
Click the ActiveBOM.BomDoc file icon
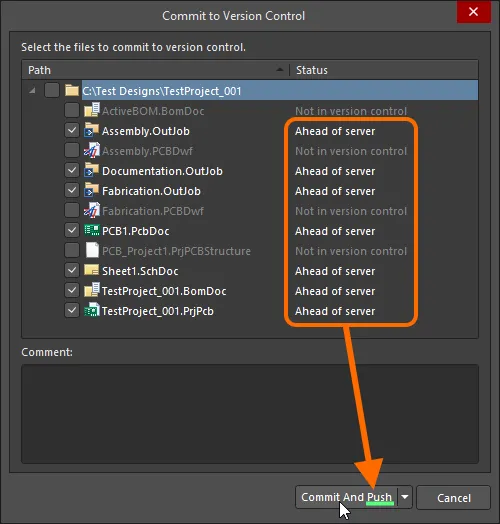click(92, 110)
